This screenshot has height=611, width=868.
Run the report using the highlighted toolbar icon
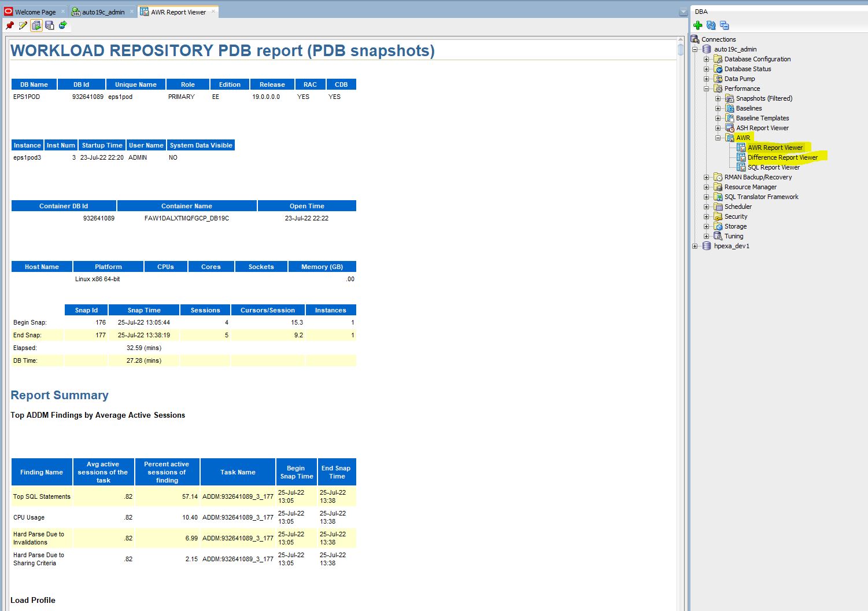click(x=36, y=25)
